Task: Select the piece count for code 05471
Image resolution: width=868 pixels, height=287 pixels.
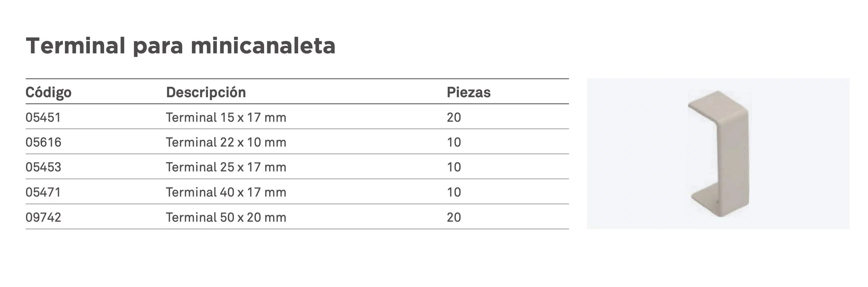Action: coord(454,192)
